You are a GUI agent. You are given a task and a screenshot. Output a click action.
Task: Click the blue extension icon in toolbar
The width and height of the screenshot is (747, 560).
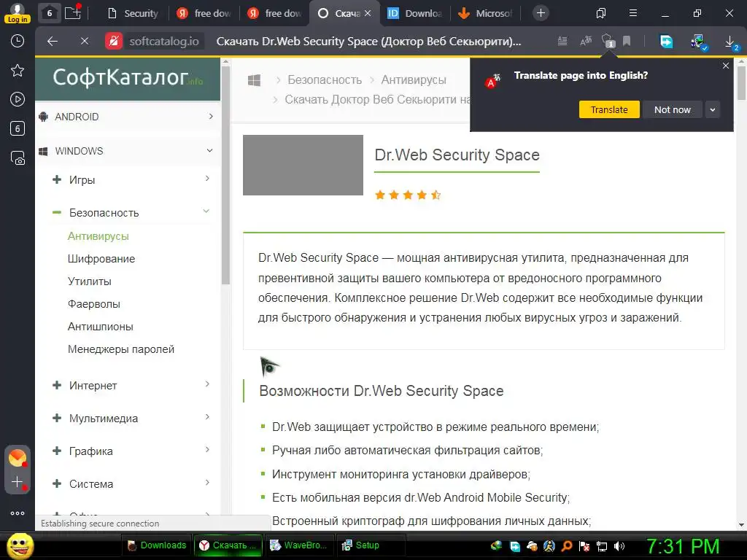pos(666,42)
